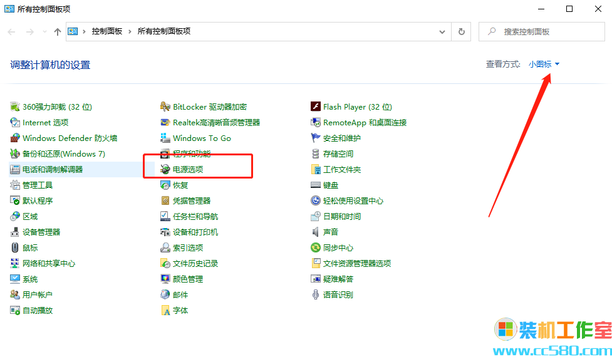This screenshot has height=364, width=612.
Task: Open the 文件历史记录 link
Action: (x=195, y=263)
